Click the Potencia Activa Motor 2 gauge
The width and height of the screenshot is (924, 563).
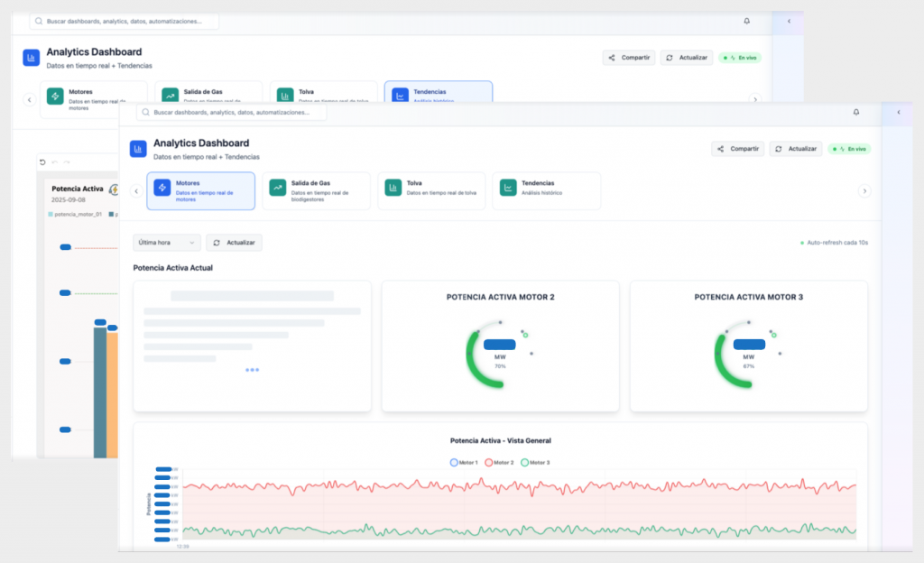[500, 347]
